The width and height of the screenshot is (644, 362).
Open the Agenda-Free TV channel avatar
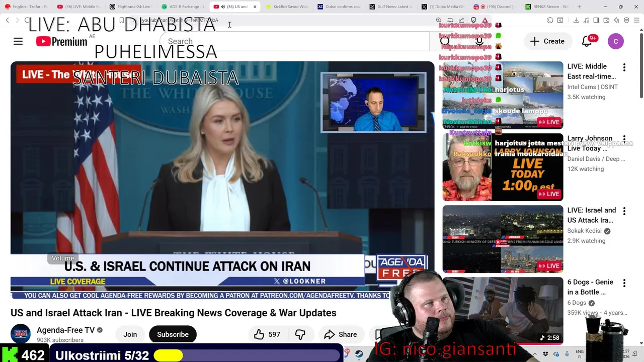(21, 334)
